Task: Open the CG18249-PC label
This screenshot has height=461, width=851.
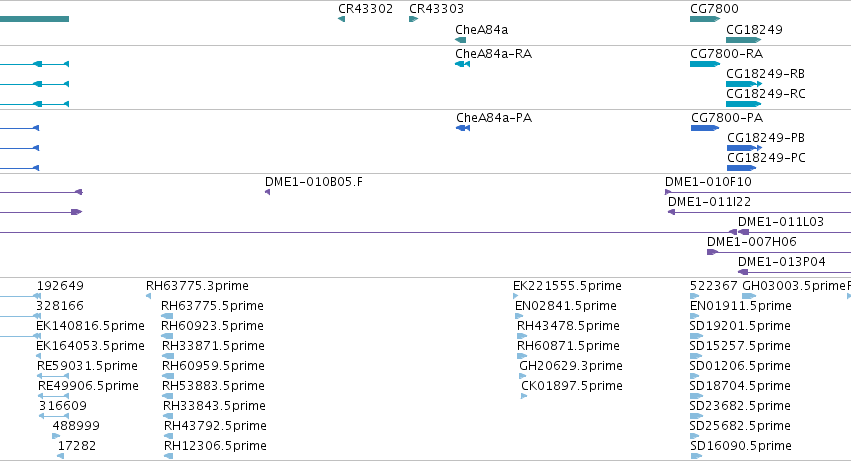Action: (766, 158)
